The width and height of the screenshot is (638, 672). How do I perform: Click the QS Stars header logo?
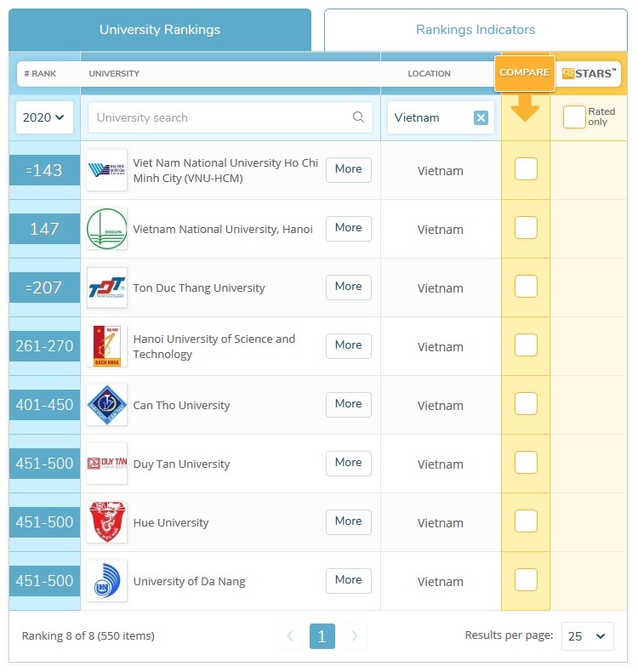589,73
